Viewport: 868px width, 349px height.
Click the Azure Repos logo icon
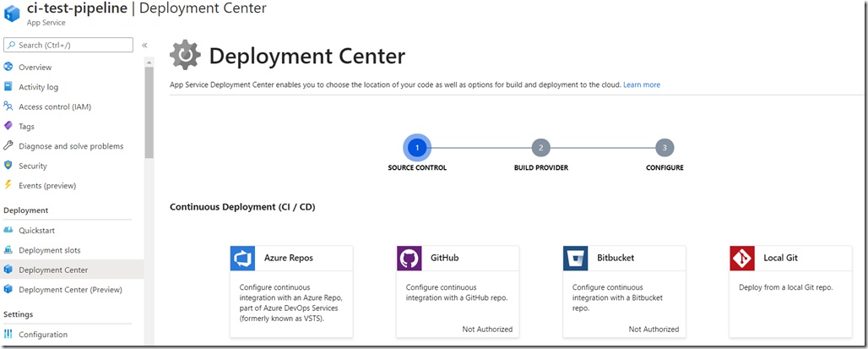click(242, 258)
